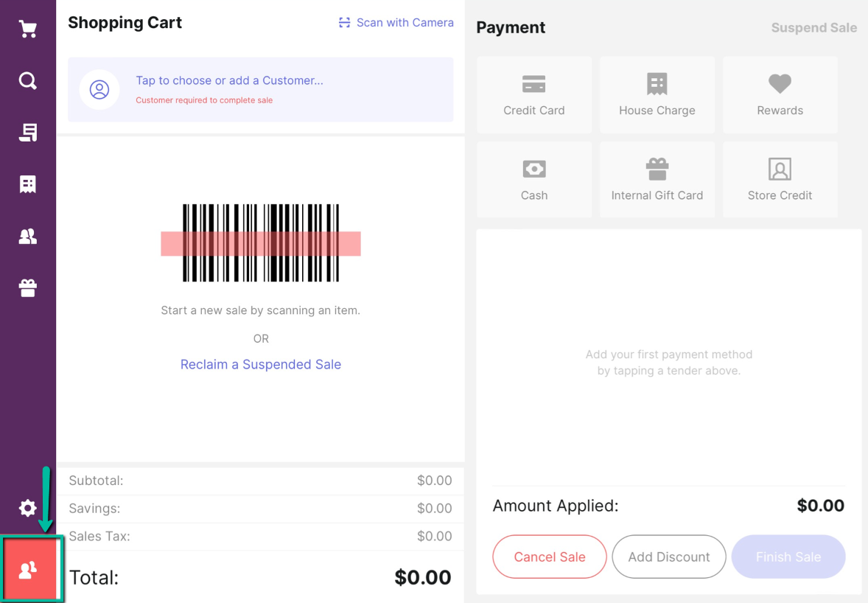This screenshot has width=868, height=603.
Task: Click the Amount Applied label
Action: point(556,506)
